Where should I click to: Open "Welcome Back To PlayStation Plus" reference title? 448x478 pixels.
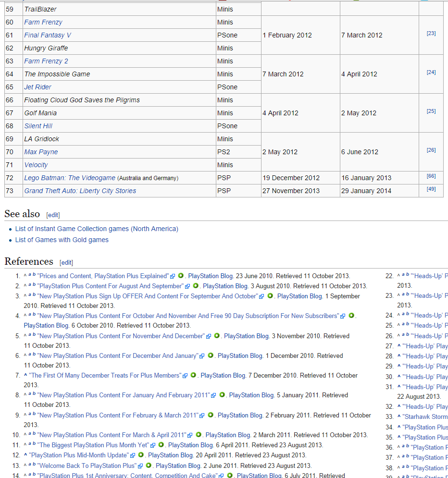pyautogui.click(x=87, y=466)
